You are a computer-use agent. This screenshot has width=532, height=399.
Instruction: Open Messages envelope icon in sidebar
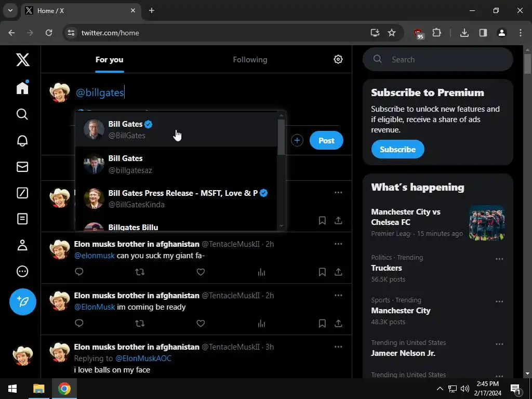click(22, 167)
